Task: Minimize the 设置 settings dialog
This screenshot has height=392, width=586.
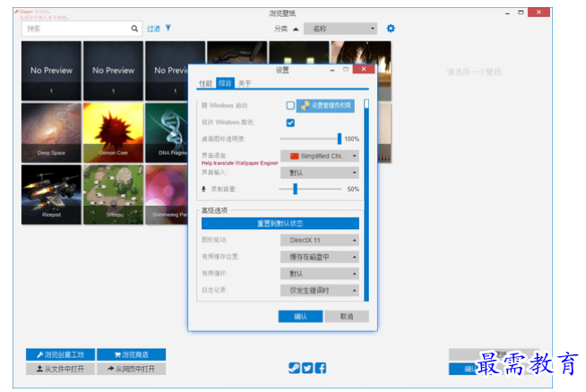Action: click(332, 70)
